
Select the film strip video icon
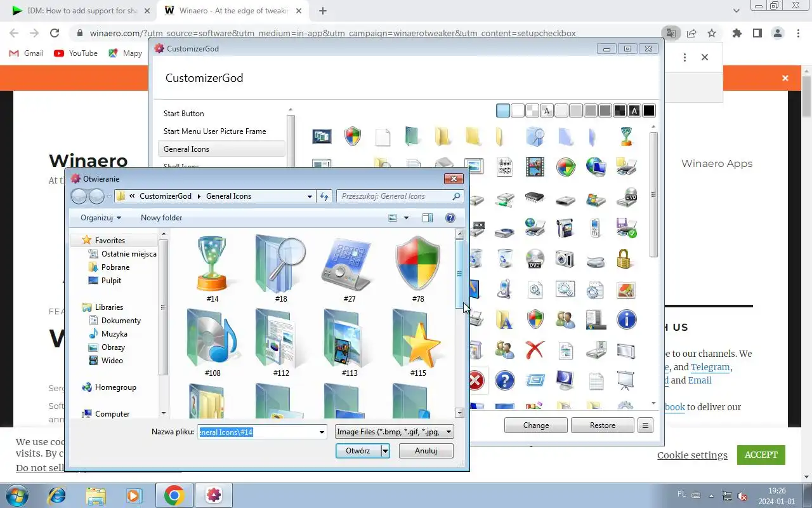pos(535,166)
